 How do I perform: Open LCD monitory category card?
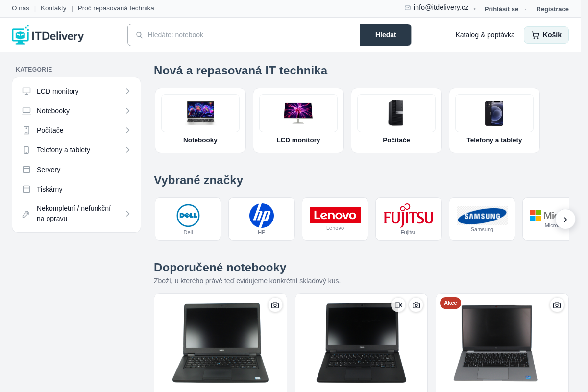click(298, 121)
